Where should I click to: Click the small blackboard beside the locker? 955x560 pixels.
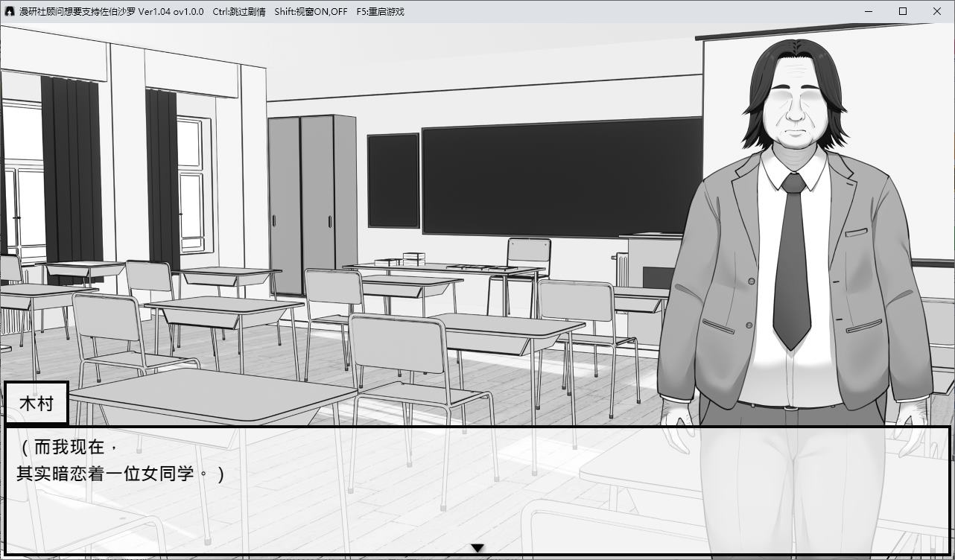point(393,180)
